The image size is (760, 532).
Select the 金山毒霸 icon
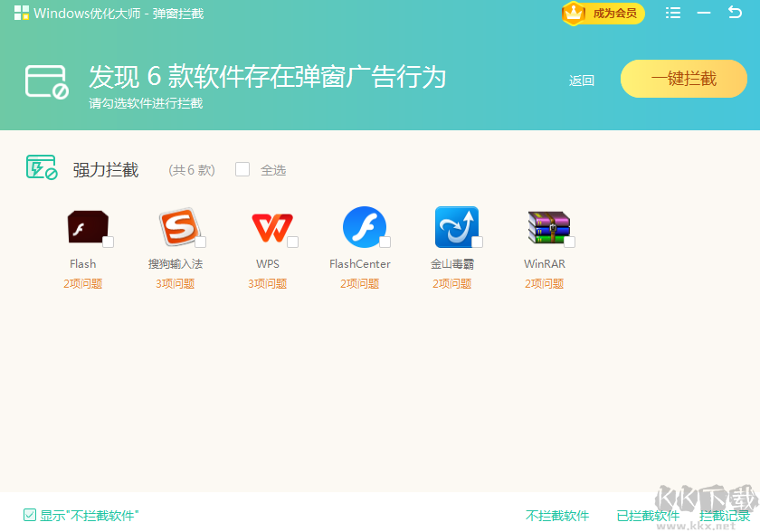click(x=456, y=227)
